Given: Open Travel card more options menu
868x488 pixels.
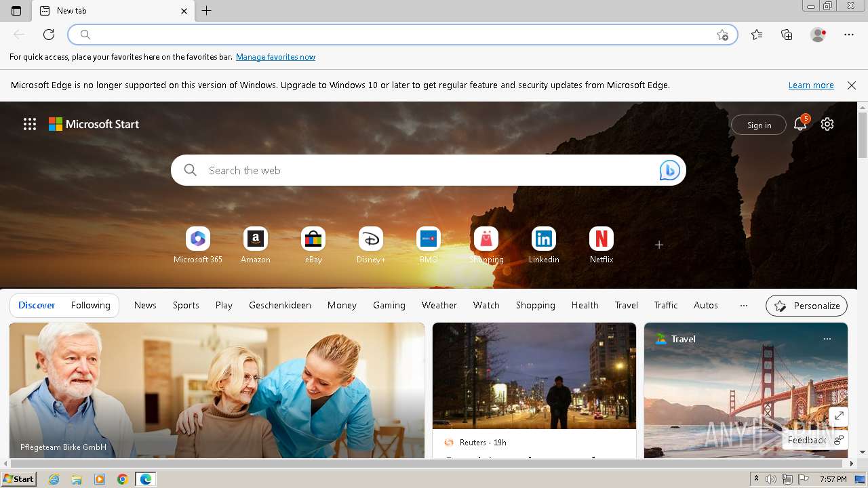Looking at the screenshot, I should click(827, 339).
